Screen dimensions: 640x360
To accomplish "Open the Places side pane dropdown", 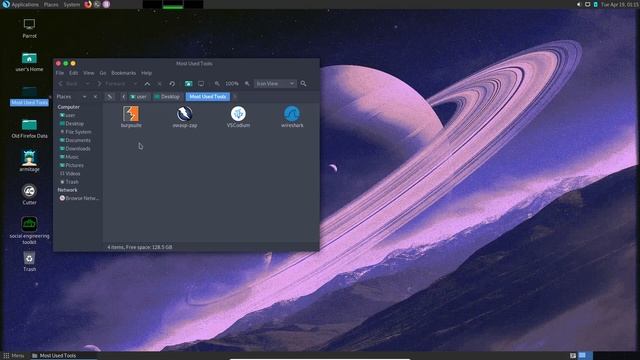I will 84,97.
